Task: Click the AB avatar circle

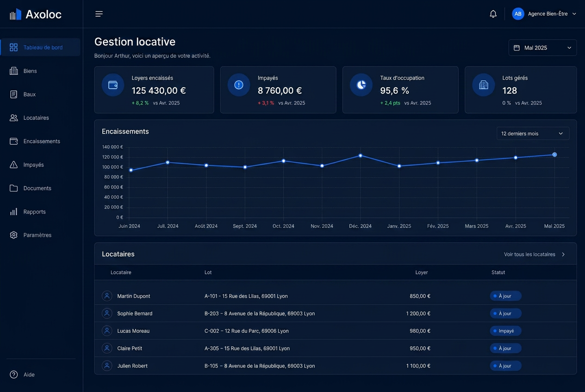Action: 518,14
